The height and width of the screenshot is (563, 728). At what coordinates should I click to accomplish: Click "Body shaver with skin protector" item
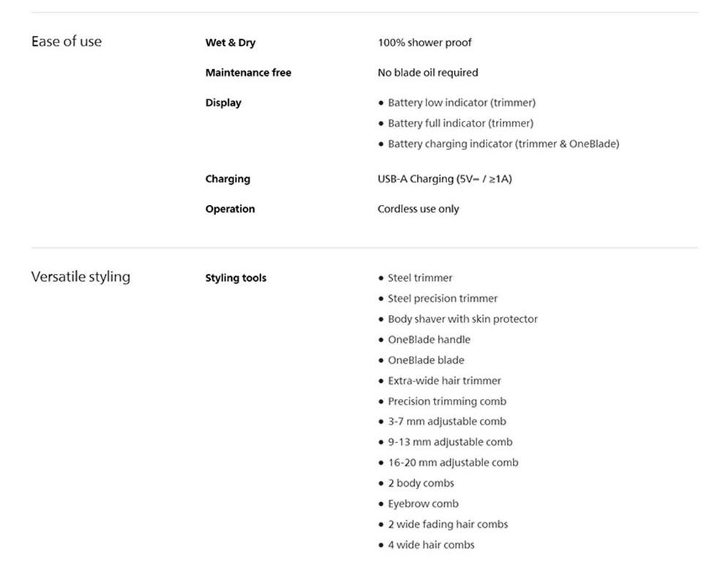pyautogui.click(x=462, y=319)
